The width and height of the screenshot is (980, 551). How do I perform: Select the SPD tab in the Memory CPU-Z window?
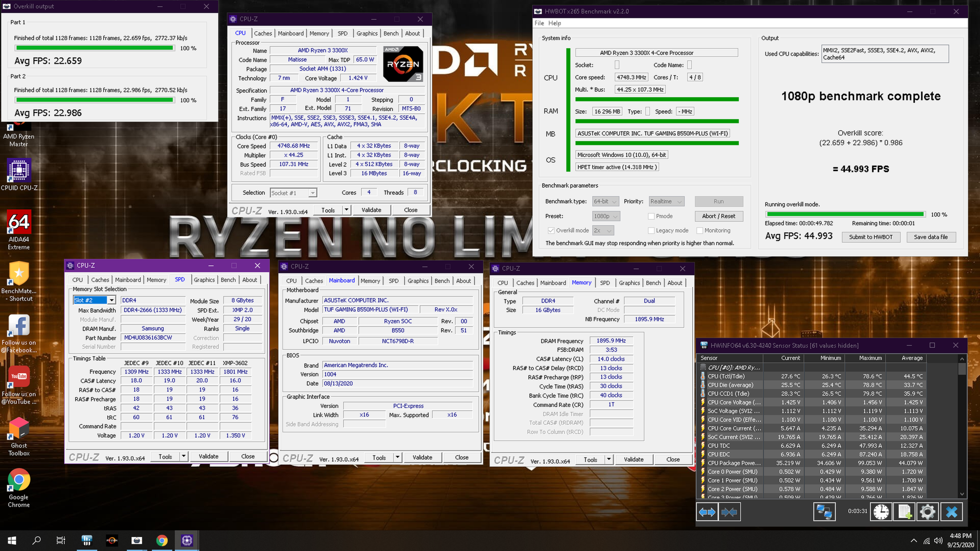605,283
